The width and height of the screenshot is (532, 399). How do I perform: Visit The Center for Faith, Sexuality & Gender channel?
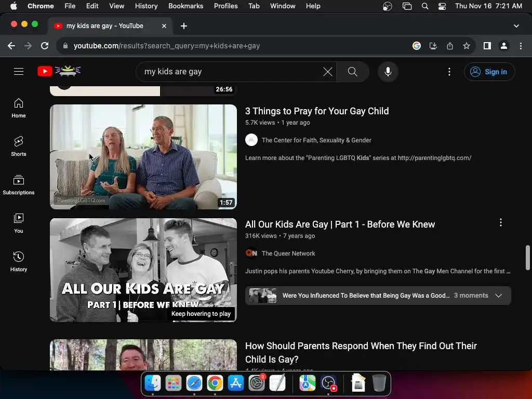tap(316, 140)
